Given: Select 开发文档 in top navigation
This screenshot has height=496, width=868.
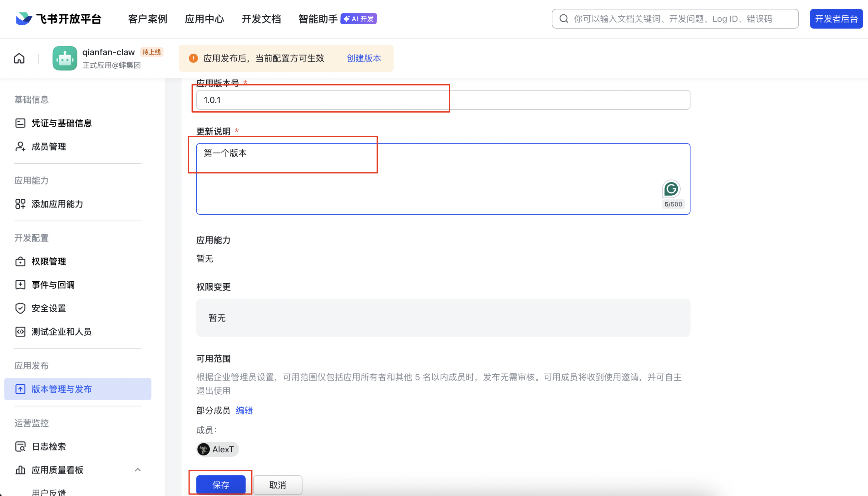Looking at the screenshot, I should click(x=261, y=19).
